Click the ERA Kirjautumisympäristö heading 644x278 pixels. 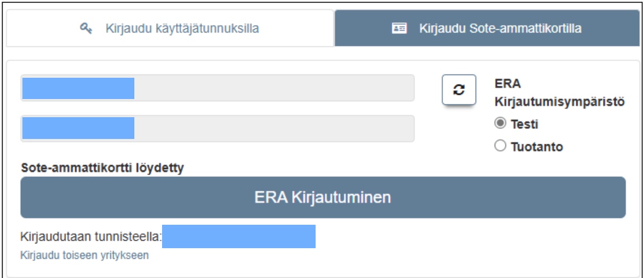click(559, 93)
